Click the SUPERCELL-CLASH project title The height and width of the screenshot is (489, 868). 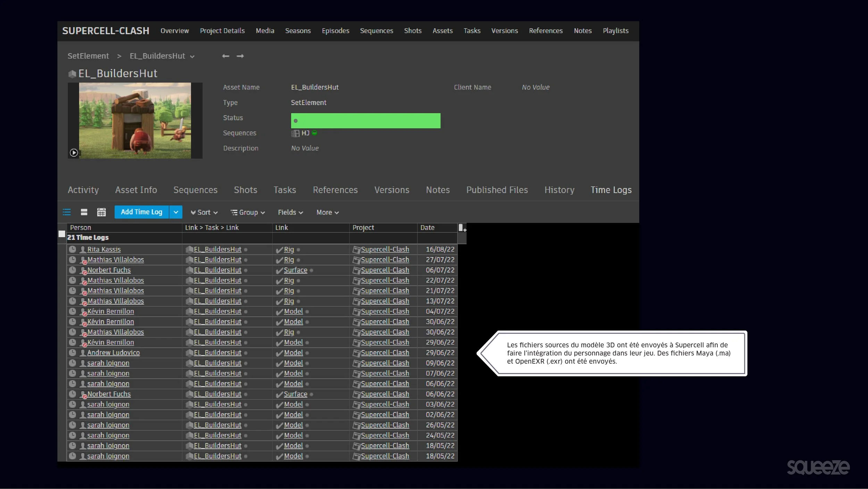106,31
